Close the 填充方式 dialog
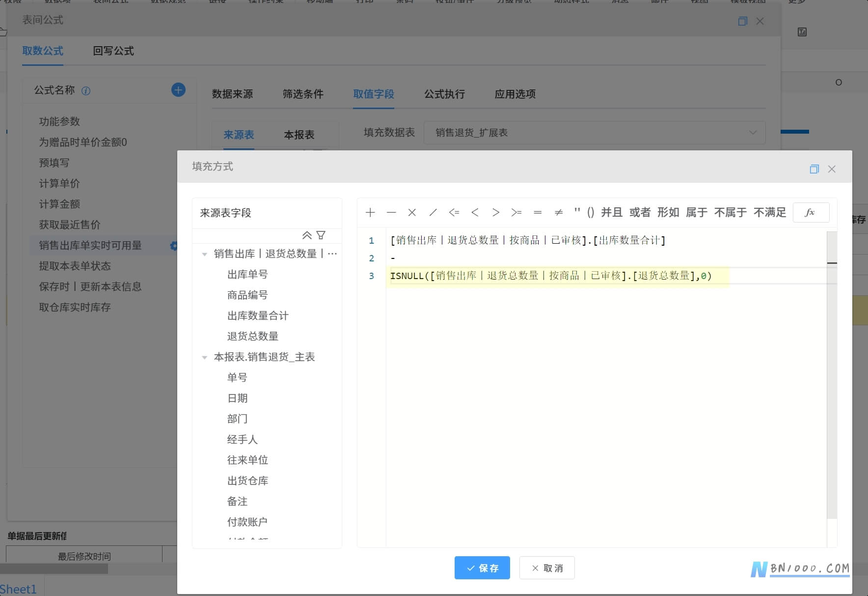Screen dimensions: 868x596 (x=832, y=169)
